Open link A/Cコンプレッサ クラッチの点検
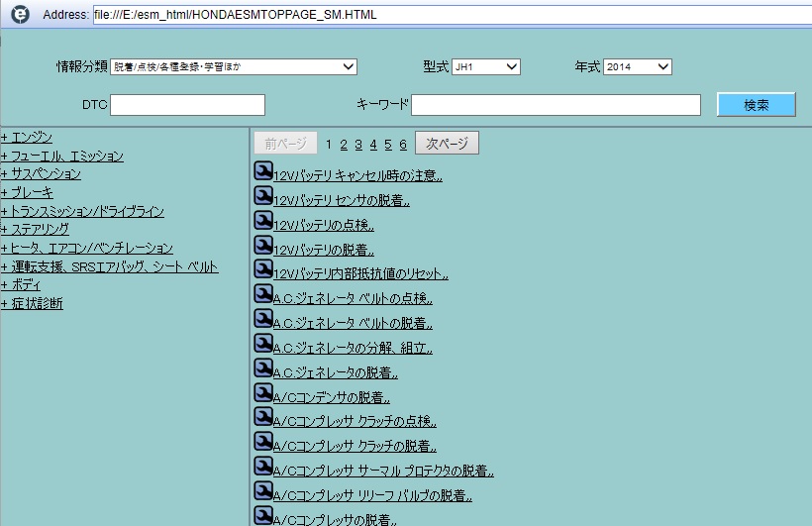Viewport: 812px width, 526px height. coord(355,422)
